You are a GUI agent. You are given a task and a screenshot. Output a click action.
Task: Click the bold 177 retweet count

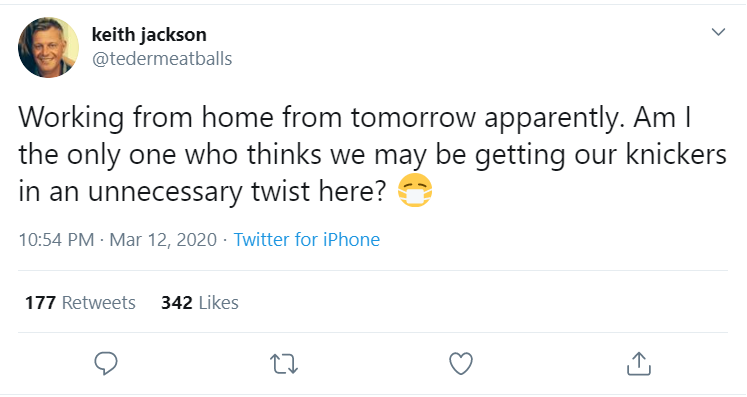[40, 303]
